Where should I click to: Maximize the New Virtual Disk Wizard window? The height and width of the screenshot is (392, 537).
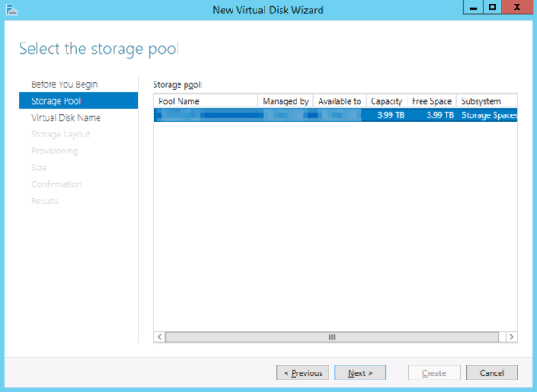pyautogui.click(x=492, y=8)
